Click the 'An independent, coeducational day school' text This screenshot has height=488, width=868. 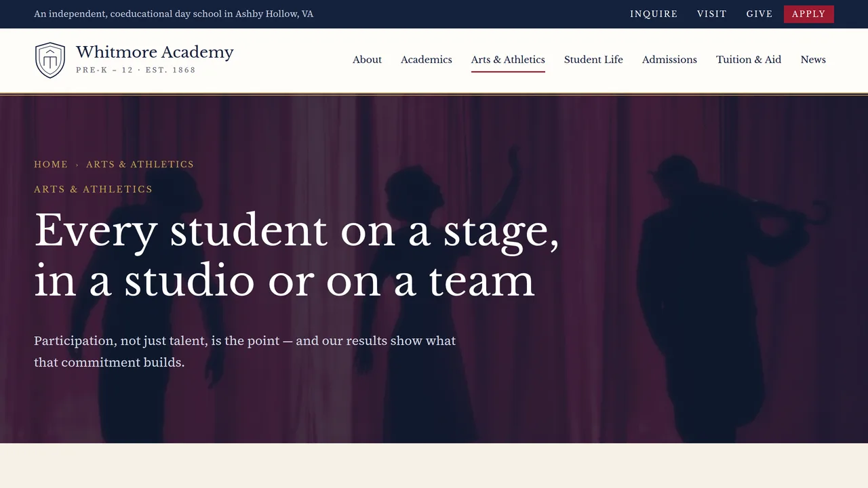click(174, 14)
